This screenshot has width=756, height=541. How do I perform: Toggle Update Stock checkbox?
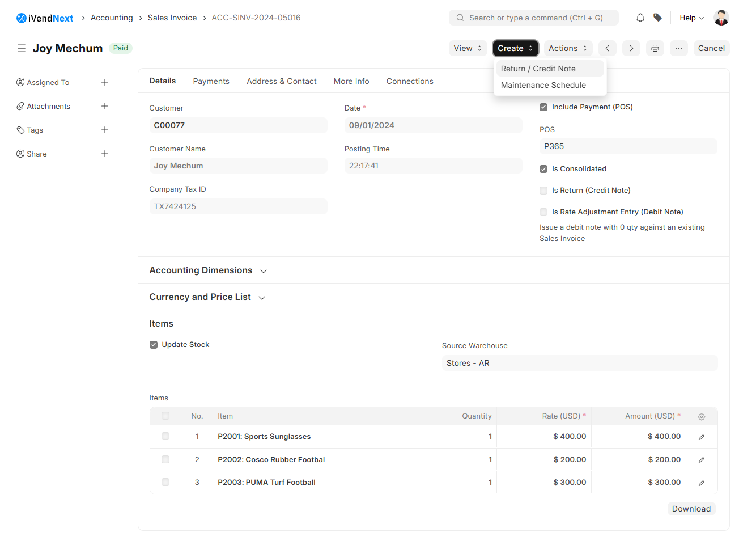154,345
